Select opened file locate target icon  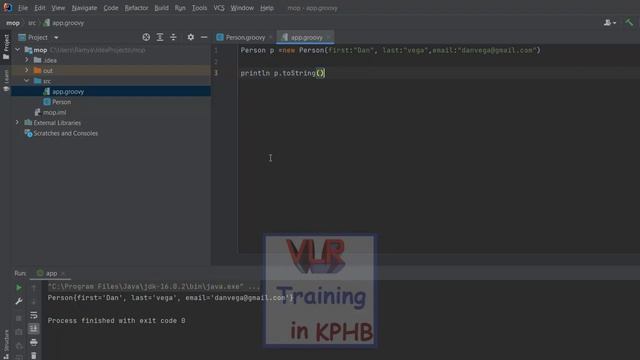pos(146,37)
